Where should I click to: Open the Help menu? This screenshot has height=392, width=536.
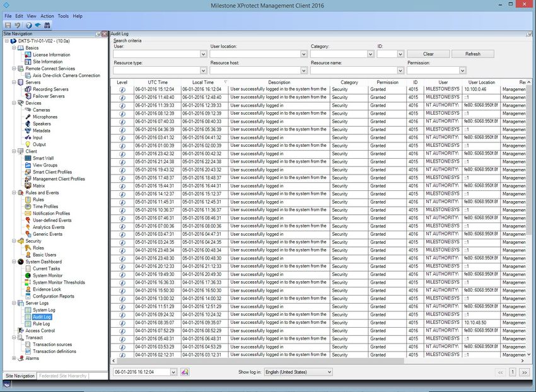[x=78, y=16]
